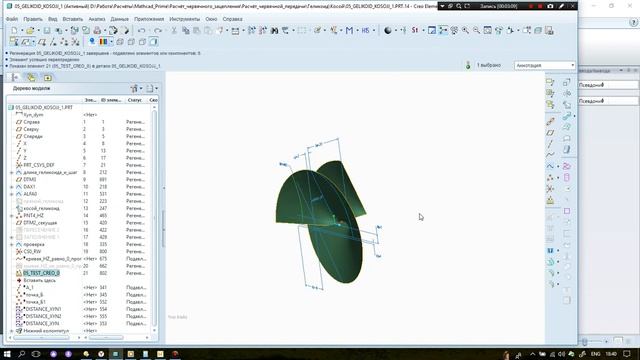Switch to the folder browser tab
Viewport: 640px width, 360px height.
31,77
